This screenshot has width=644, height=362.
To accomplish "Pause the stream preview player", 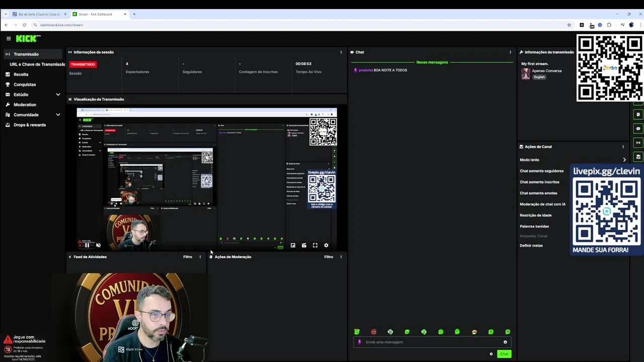I will coord(87,245).
